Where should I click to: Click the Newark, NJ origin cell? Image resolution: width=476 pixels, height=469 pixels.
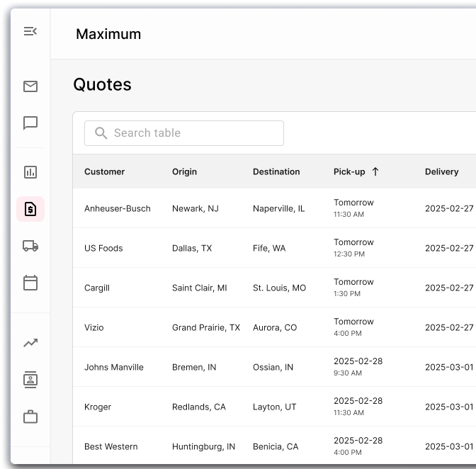pos(195,209)
